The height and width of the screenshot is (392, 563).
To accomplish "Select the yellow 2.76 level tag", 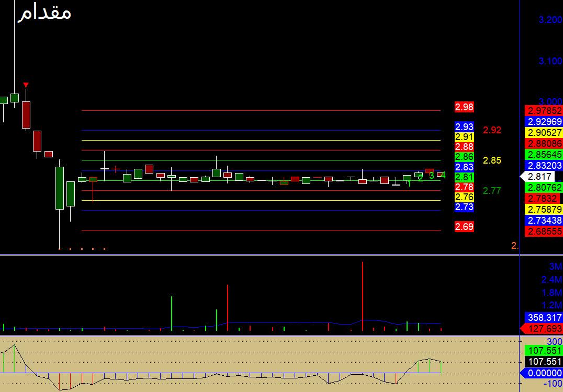I will [464, 197].
